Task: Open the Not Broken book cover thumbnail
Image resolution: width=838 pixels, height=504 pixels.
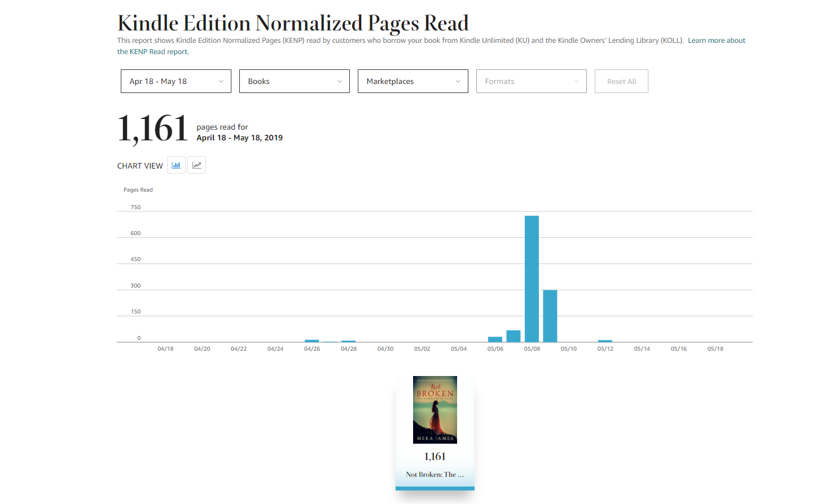Action: click(x=435, y=410)
